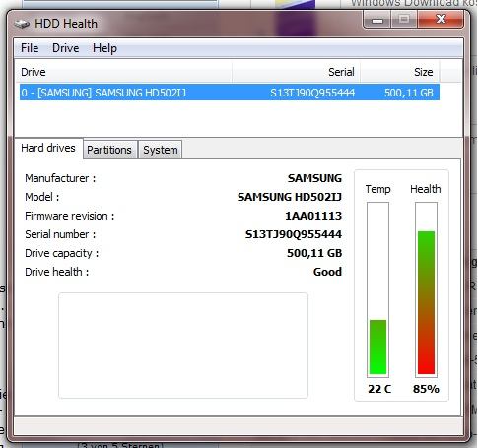478x448 pixels.
Task: Switch to the Partitions tab
Action: (x=109, y=150)
